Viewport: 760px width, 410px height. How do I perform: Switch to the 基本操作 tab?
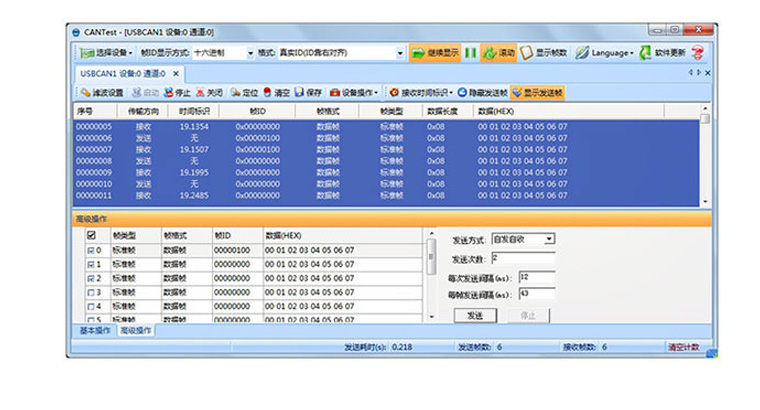click(x=95, y=329)
